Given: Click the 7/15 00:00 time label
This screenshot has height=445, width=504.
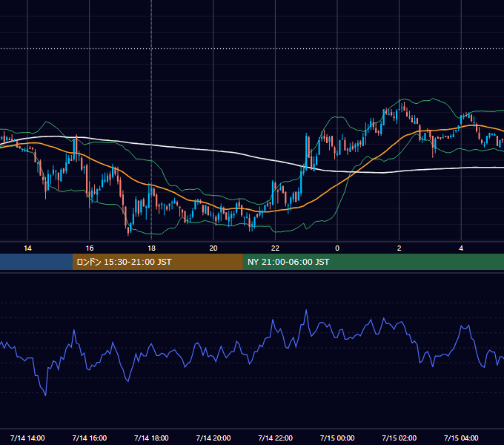Looking at the screenshot, I should (337, 438).
